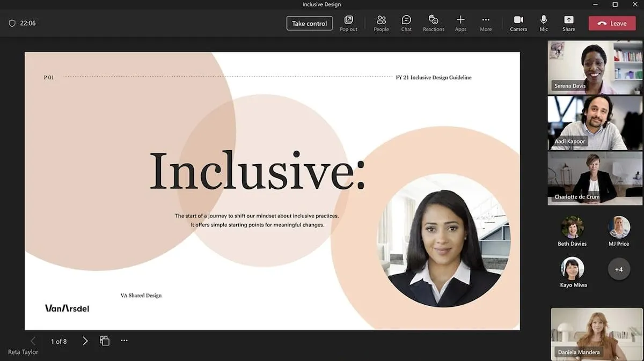Click the Take control button
644x361 pixels.
[309, 23]
